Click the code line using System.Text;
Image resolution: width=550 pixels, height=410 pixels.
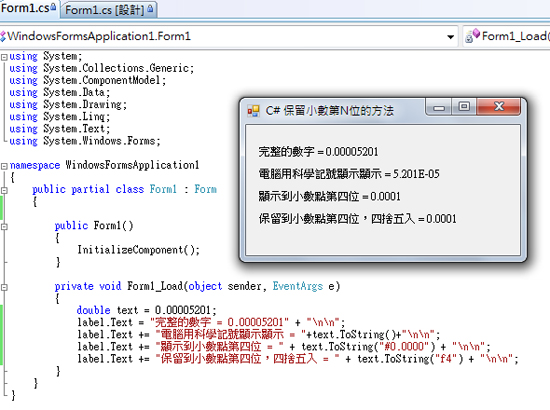pos(60,129)
